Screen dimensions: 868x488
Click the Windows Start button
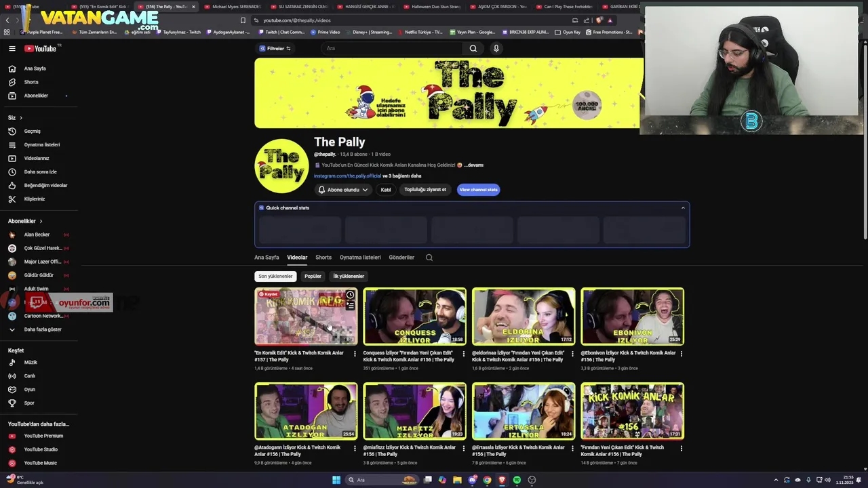pos(336,480)
